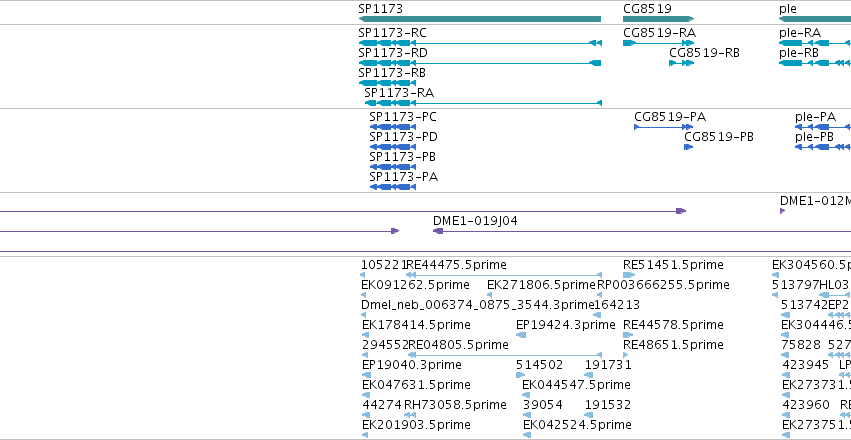Select the CG8519 gene arrow glyph

pos(658,19)
